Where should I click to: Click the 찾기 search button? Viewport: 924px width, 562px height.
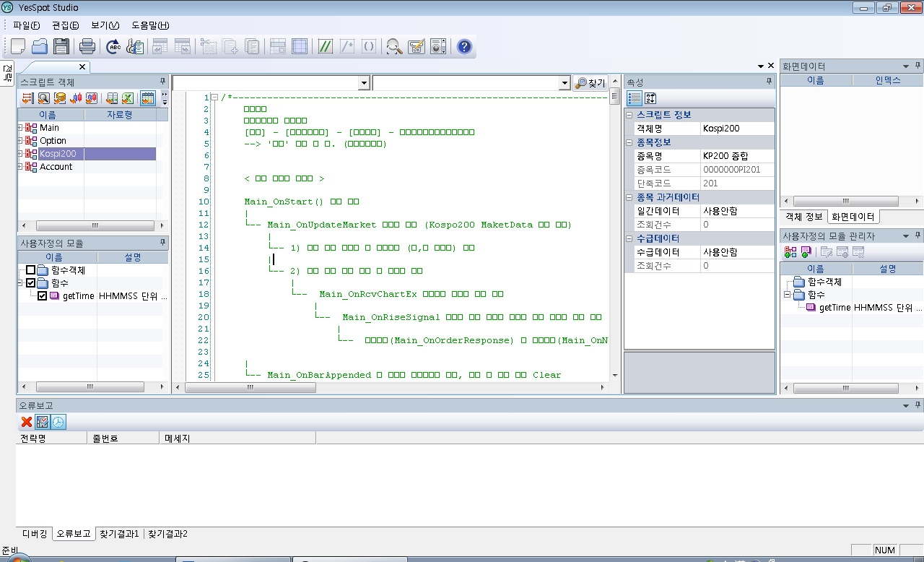click(590, 83)
